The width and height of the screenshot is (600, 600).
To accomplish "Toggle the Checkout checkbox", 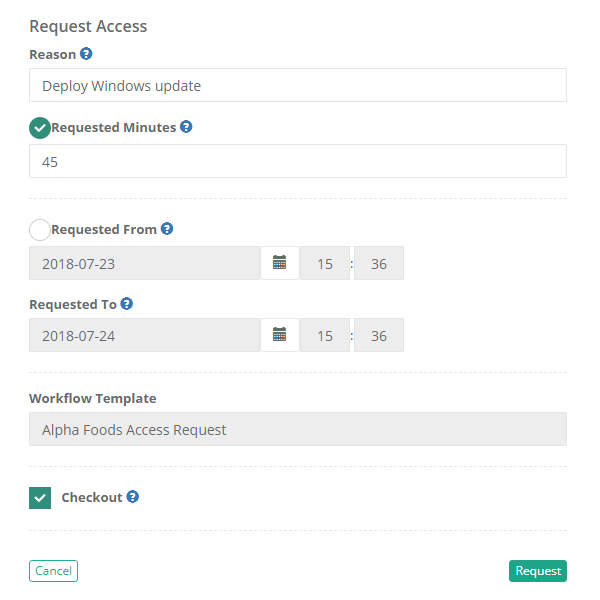I will (40, 497).
